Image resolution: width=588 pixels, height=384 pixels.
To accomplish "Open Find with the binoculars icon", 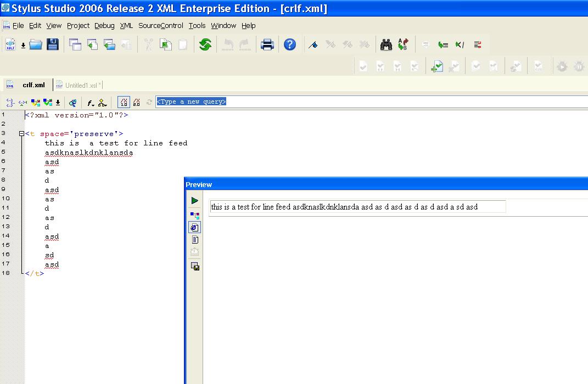I will click(x=387, y=45).
